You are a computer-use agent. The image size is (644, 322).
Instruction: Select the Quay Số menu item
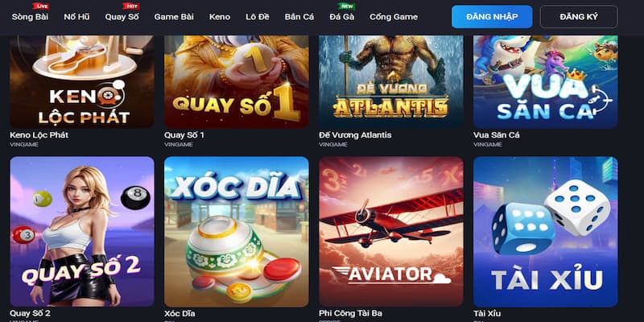[122, 17]
